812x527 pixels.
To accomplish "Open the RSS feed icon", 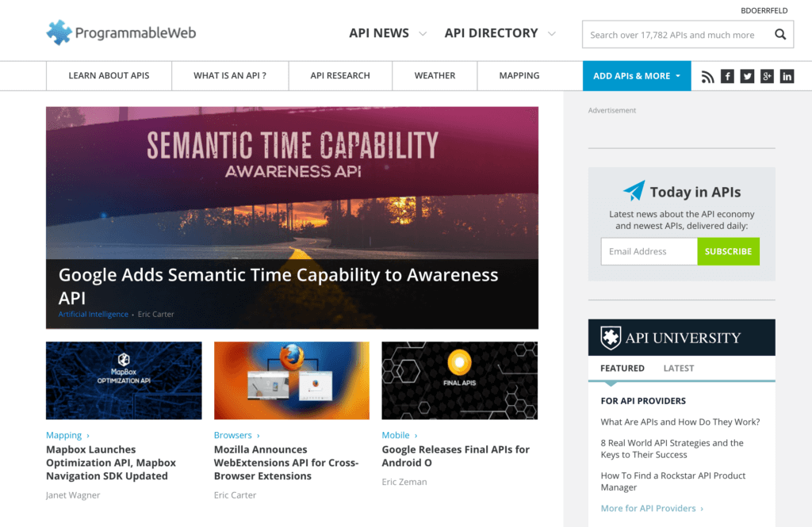I will [708, 75].
